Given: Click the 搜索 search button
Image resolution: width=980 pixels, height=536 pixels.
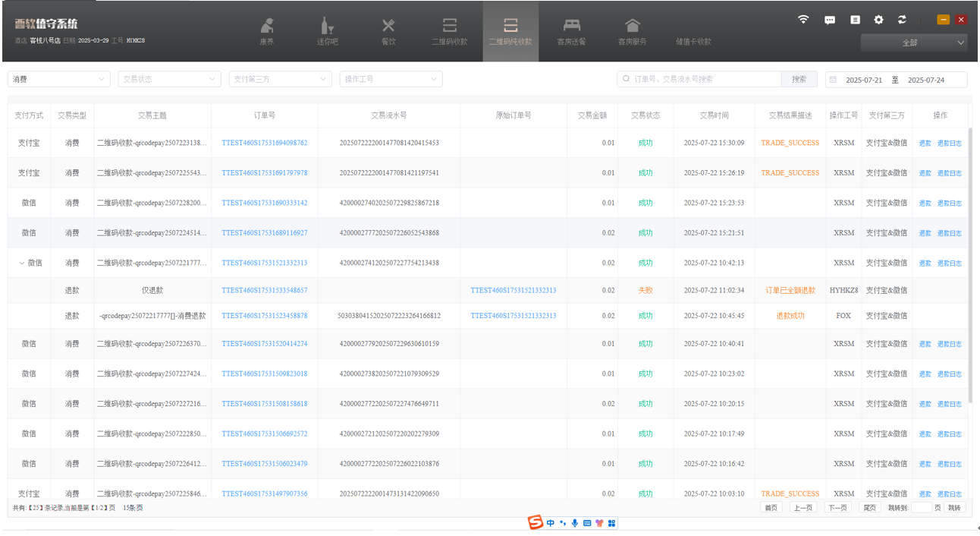Looking at the screenshot, I should (799, 79).
